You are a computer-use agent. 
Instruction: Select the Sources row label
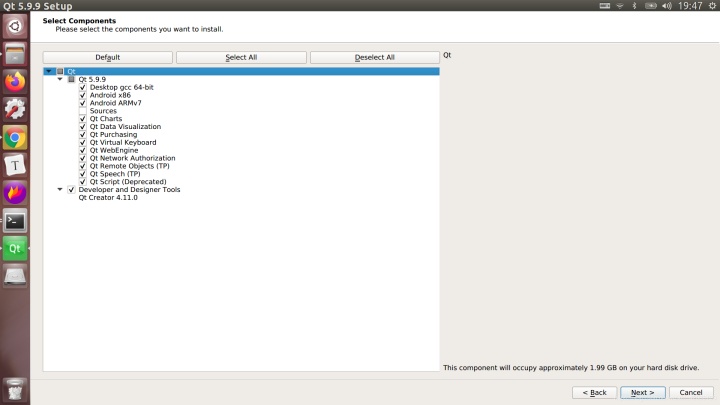click(x=103, y=111)
